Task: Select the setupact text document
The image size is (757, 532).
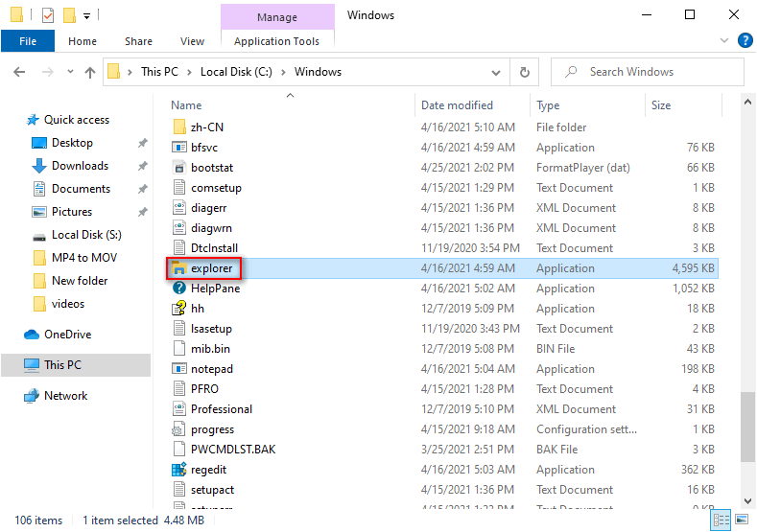Action: pos(212,490)
